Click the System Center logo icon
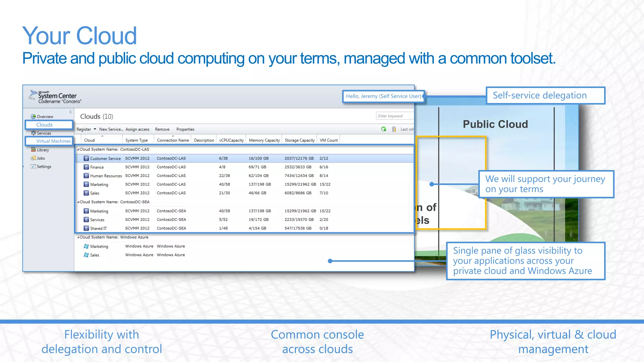The image size is (644, 362). 33,95
